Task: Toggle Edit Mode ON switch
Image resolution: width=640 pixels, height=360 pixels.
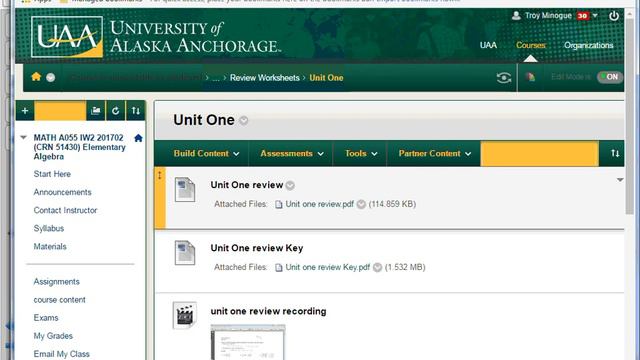Action: point(610,77)
